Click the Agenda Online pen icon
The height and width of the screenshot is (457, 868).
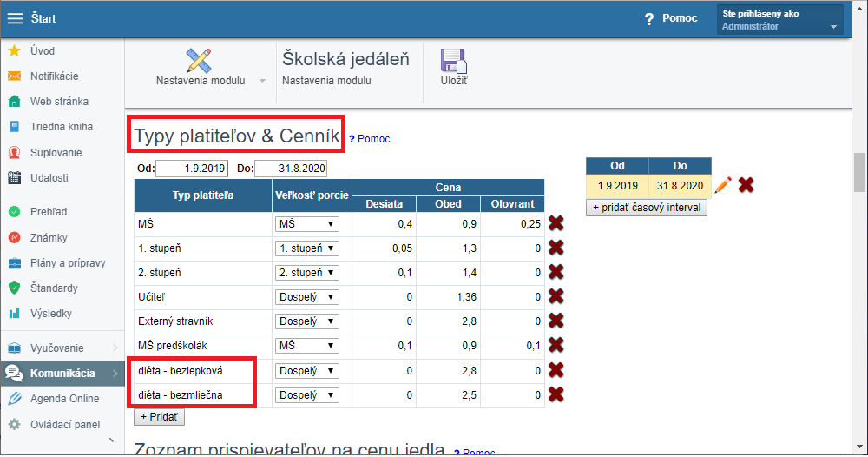coord(15,398)
